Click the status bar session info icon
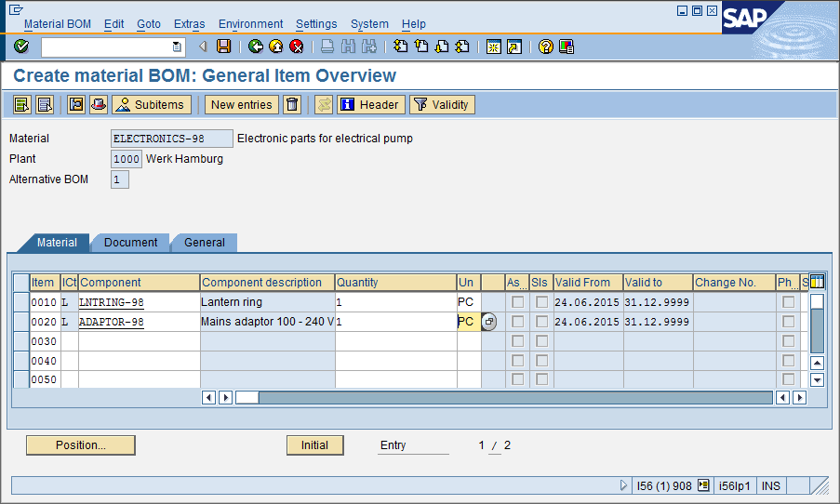Screen dimensions: 840x504 (703, 485)
